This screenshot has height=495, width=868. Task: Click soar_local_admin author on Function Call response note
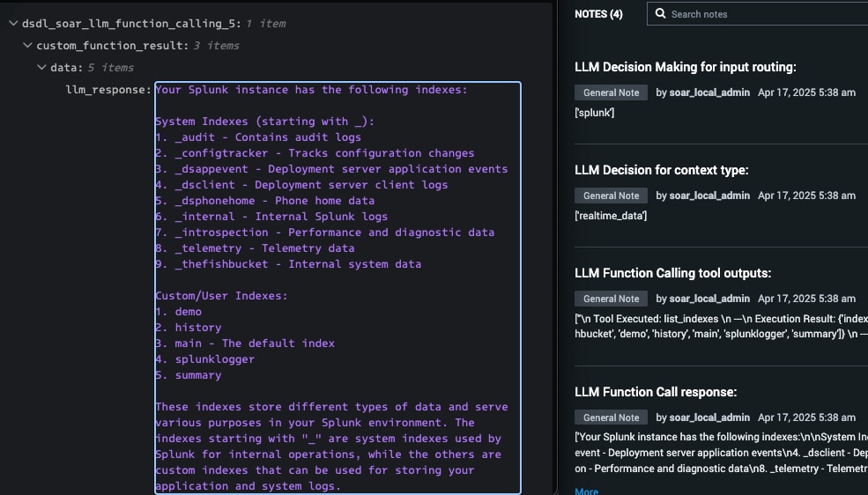click(709, 417)
